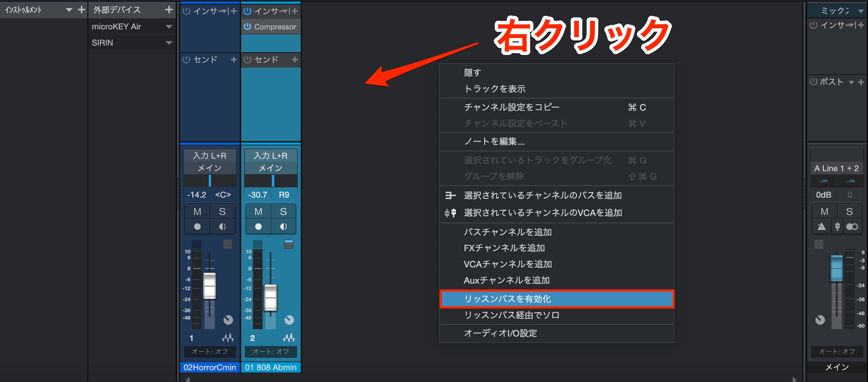Open channel 2 automation waveform icon
The image size is (868, 382).
(x=289, y=337)
